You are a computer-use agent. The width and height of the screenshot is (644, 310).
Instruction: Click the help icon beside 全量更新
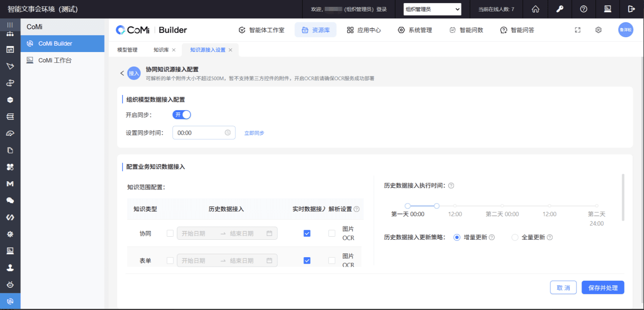550,237
